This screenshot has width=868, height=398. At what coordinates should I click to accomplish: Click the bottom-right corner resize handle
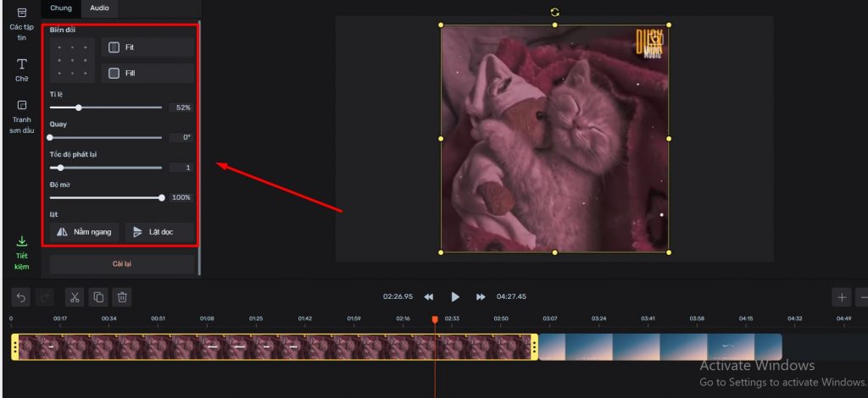[669, 252]
